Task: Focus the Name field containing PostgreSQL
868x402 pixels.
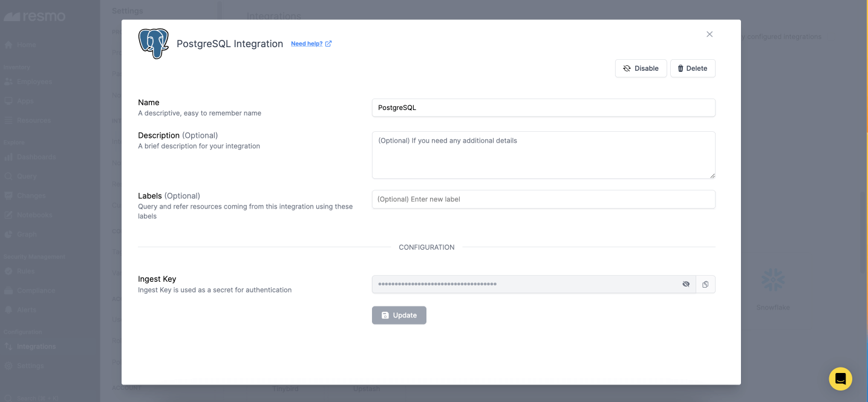Action: tap(543, 108)
